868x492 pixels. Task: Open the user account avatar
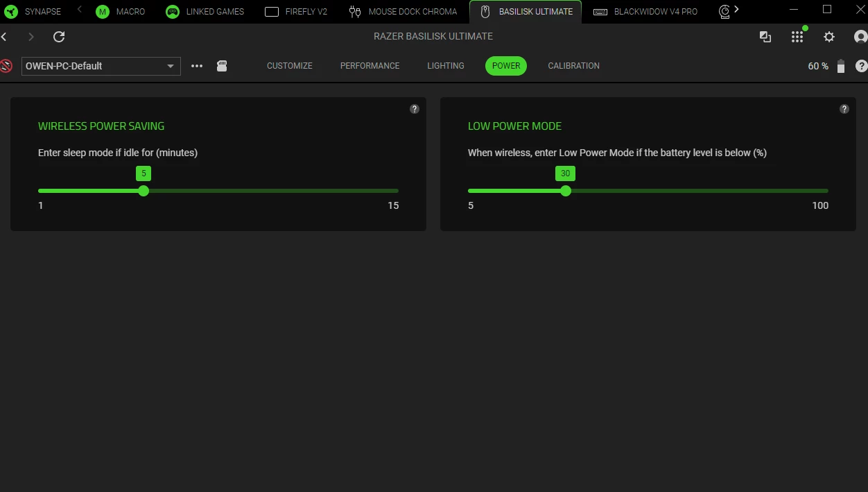[861, 37]
